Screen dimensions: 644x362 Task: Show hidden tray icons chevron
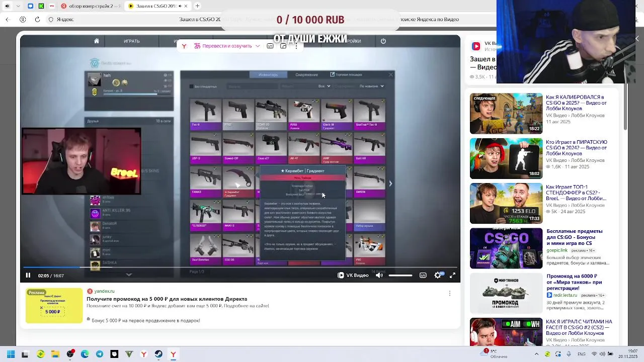(x=536, y=354)
